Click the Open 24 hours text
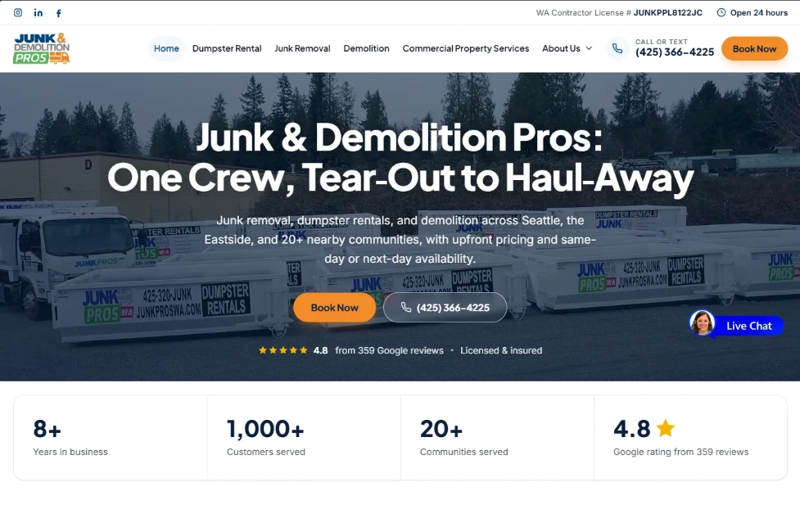This screenshot has height=532, width=800. point(759,13)
